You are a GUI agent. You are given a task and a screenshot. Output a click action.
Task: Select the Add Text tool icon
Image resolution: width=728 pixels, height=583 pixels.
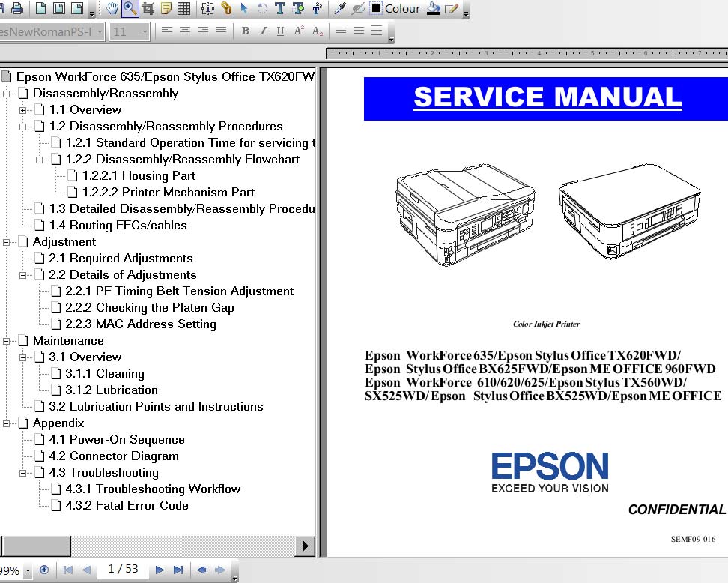click(298, 8)
